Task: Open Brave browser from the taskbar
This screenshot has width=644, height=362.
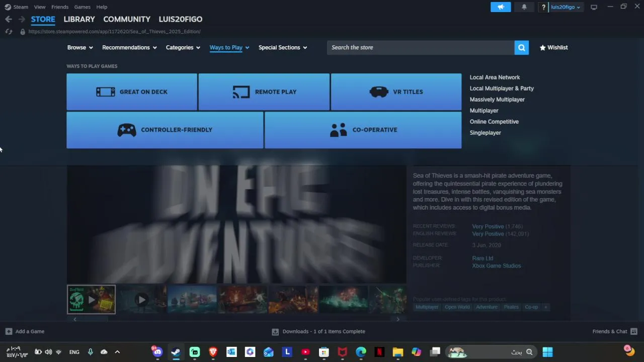Action: tap(213, 352)
